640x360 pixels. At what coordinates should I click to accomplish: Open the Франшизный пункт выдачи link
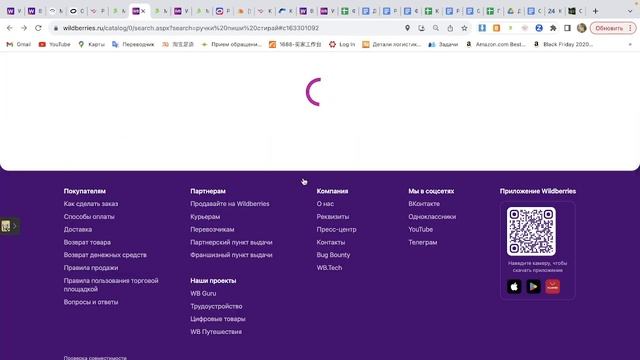coord(231,255)
